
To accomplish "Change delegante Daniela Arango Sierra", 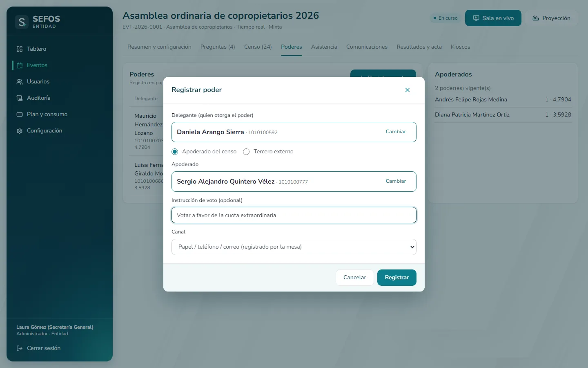I will coord(396,132).
